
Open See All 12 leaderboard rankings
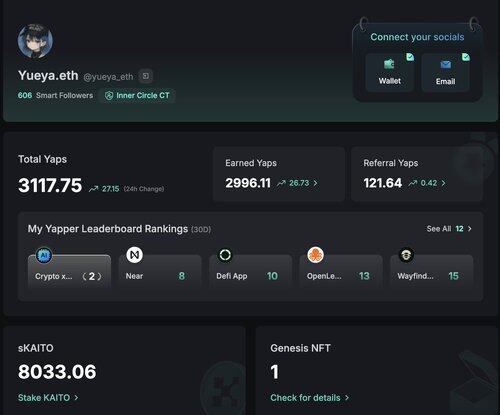449,229
